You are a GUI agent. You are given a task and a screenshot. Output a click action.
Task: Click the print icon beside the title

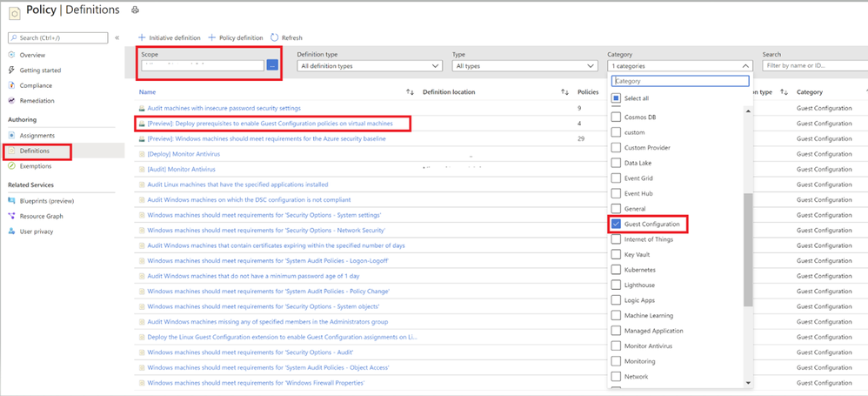[x=135, y=10]
